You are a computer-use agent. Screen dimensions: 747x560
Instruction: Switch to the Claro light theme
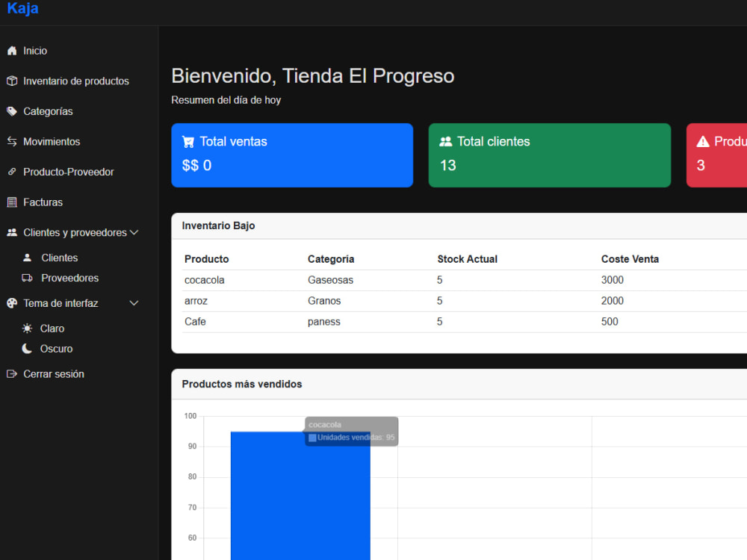[x=52, y=329]
